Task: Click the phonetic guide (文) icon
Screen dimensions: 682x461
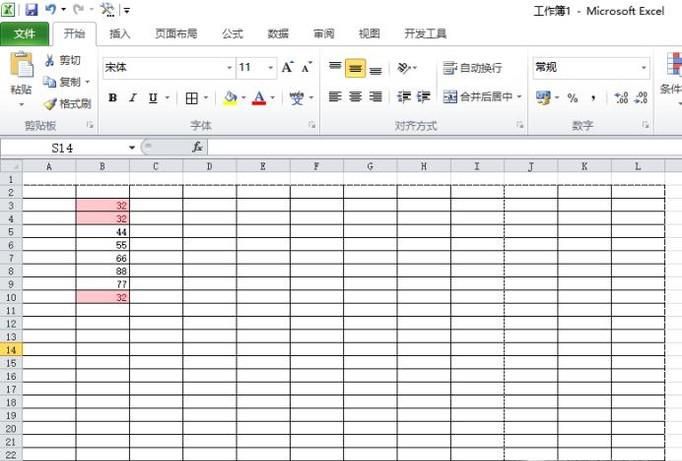Action: pos(297,98)
